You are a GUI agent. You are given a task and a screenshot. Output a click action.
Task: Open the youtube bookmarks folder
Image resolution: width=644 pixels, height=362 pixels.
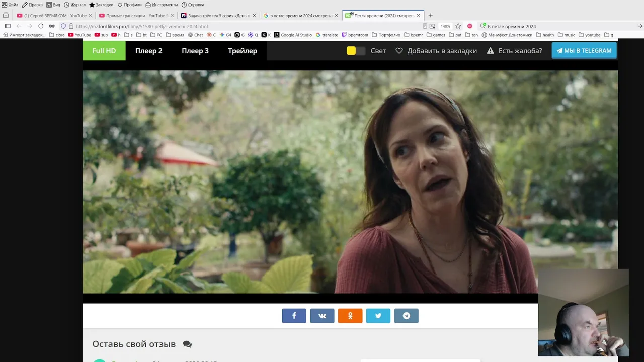pos(589,35)
